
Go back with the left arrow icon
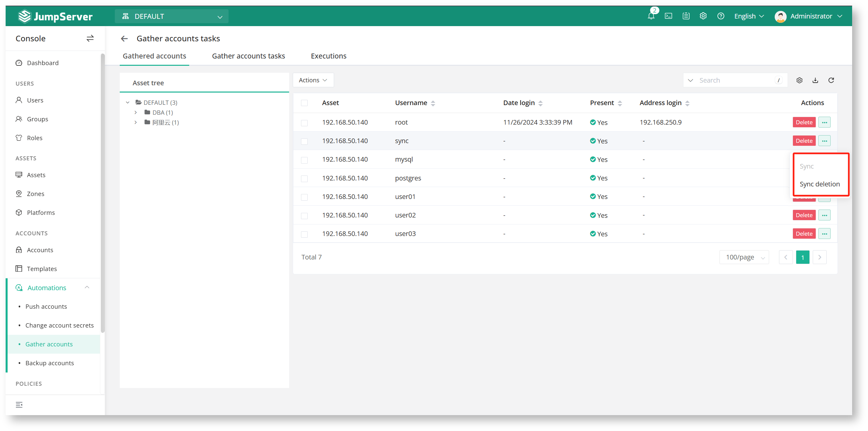point(124,39)
